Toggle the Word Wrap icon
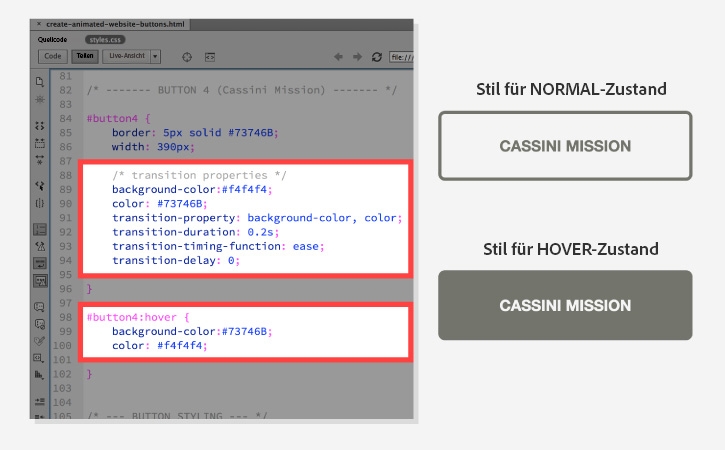Screen dimensions: 725x450 pos(40,263)
